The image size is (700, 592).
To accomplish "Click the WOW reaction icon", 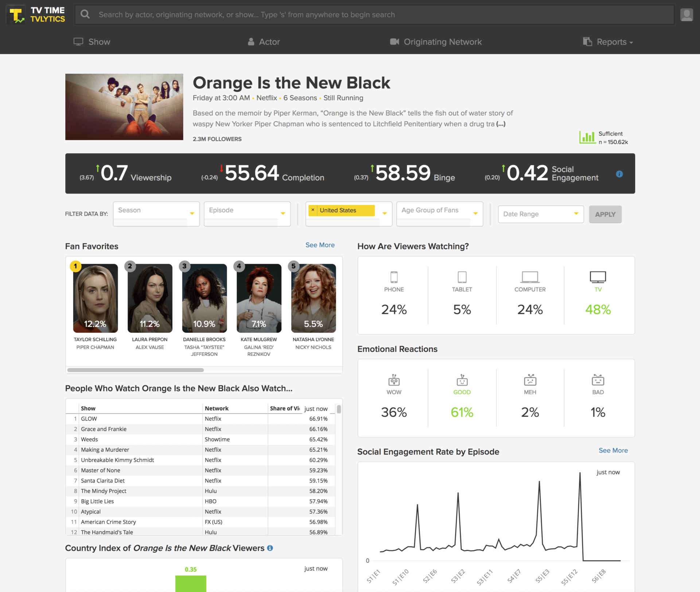I will (x=394, y=380).
